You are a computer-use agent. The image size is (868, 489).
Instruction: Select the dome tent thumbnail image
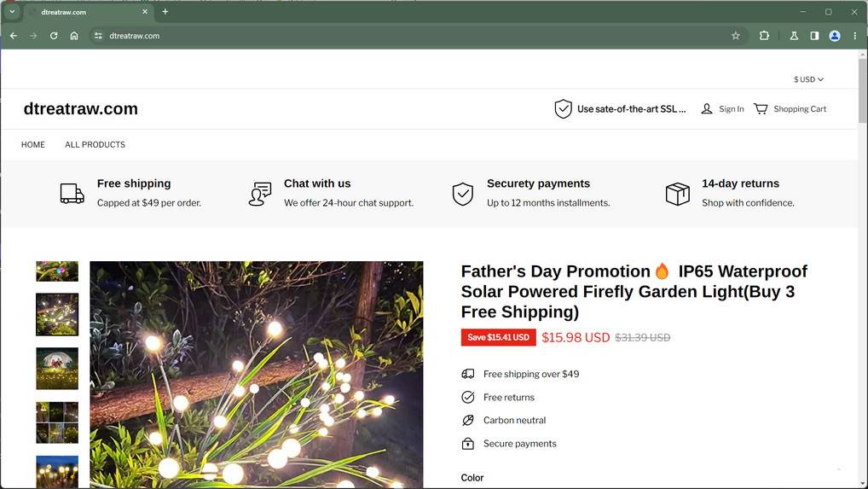pos(57,369)
